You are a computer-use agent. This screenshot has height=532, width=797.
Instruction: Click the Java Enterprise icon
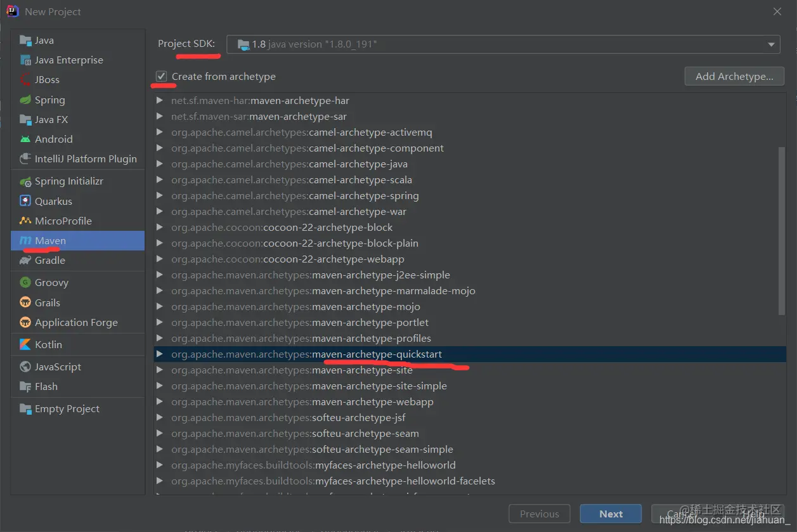25,60
